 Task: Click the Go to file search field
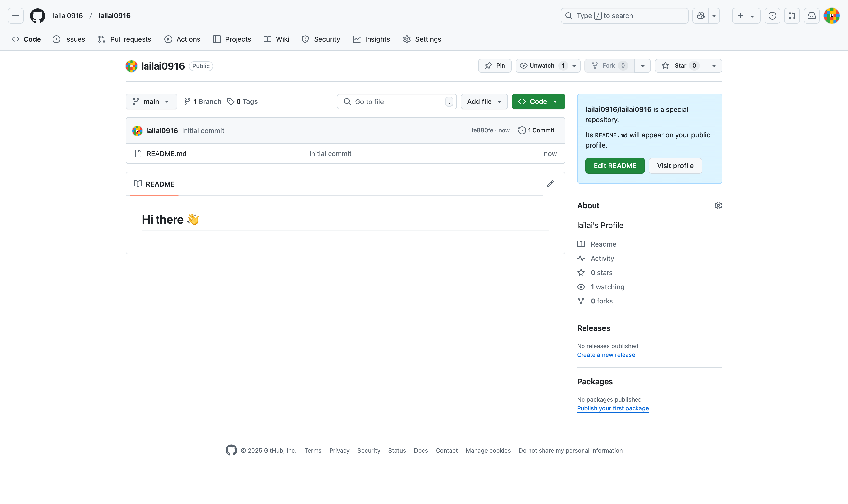click(x=396, y=101)
